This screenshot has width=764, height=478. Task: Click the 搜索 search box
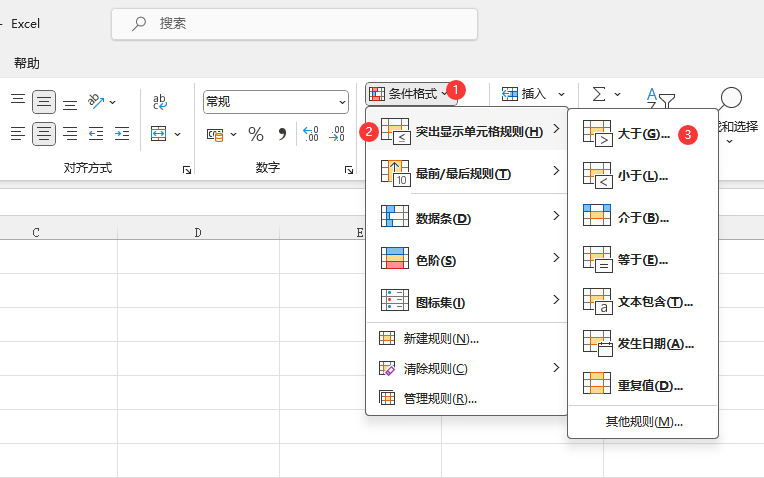click(294, 24)
